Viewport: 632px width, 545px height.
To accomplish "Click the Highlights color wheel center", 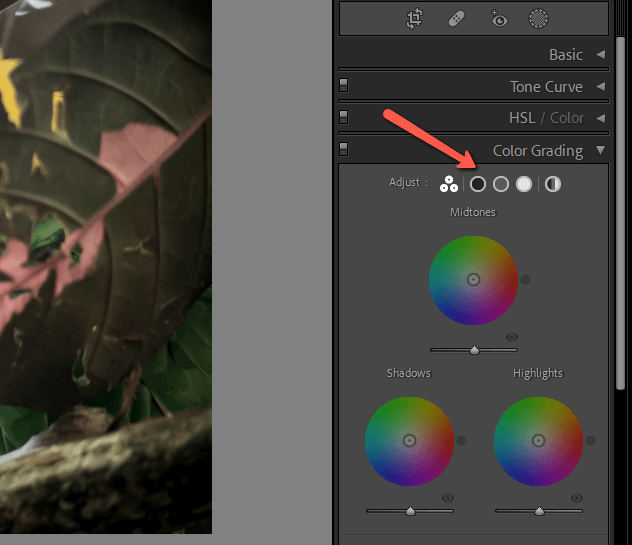I will click(x=538, y=441).
